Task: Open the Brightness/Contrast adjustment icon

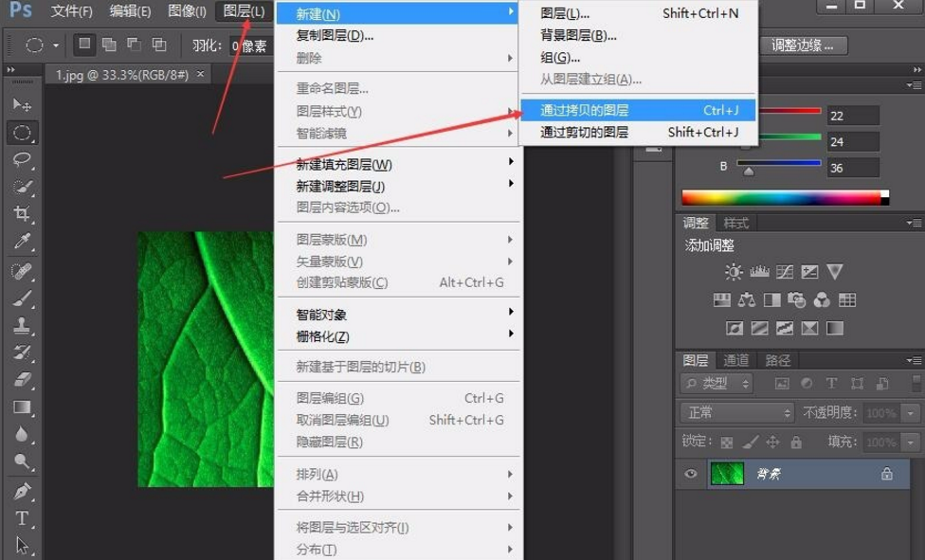Action: coord(732,271)
